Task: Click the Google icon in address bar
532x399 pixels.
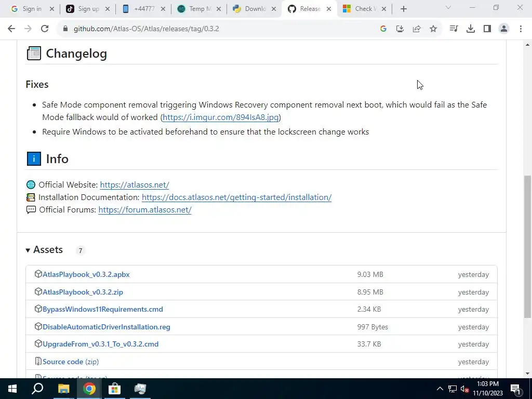Action: point(383,29)
